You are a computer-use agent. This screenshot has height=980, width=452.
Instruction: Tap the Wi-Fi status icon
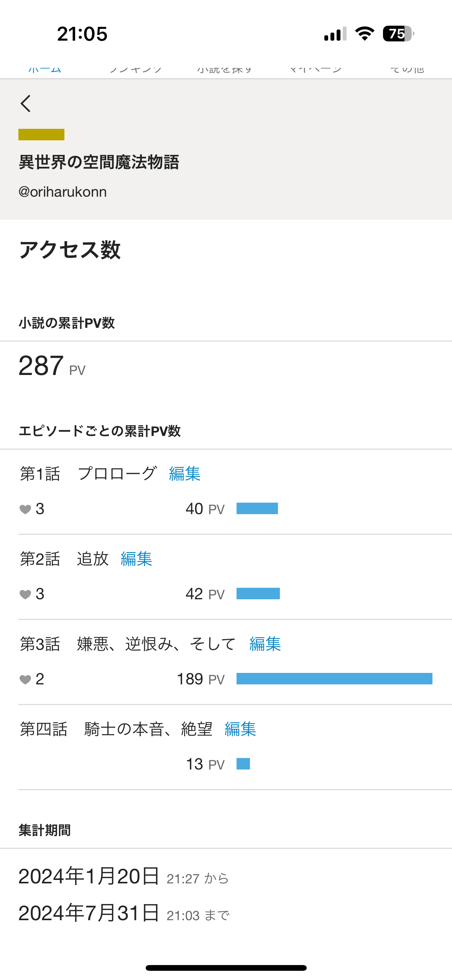[x=365, y=34]
